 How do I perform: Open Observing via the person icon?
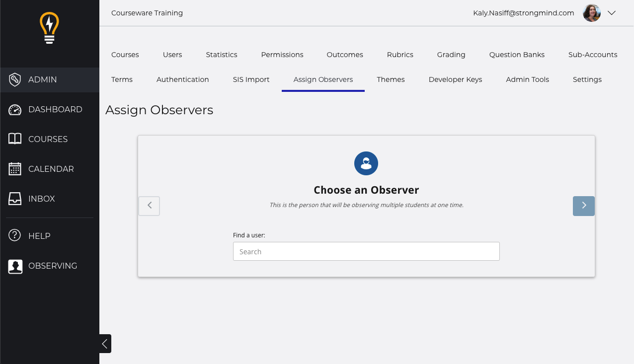[15, 266]
